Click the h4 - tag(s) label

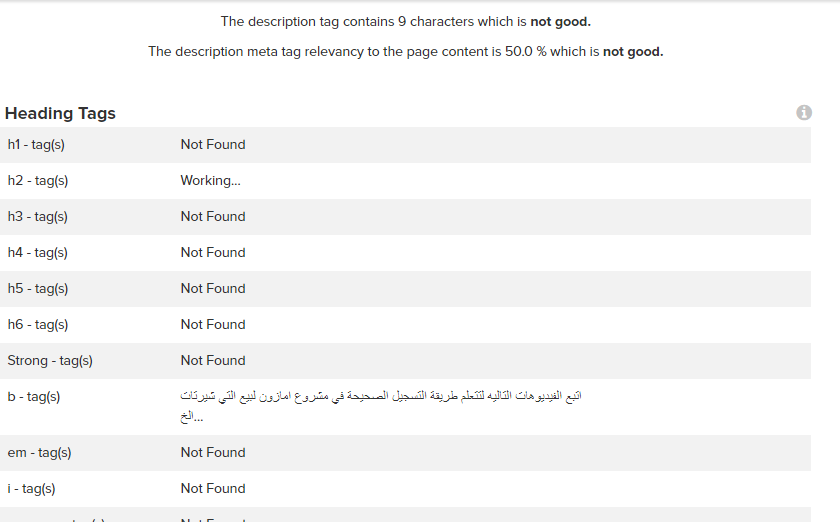tap(38, 253)
